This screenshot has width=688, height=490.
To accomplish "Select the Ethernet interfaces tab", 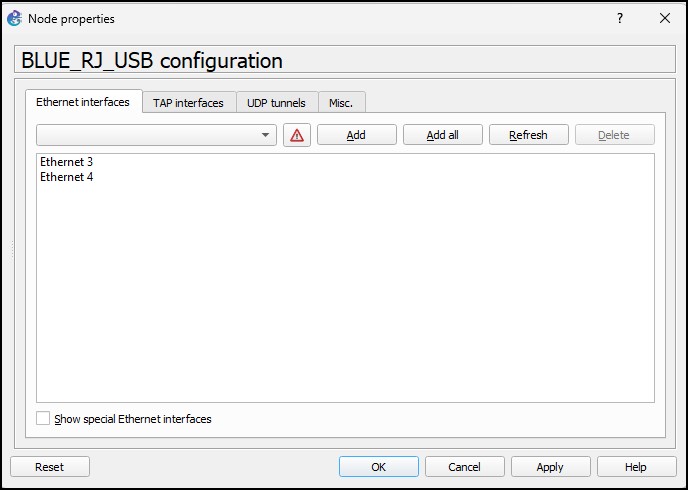I will (83, 101).
